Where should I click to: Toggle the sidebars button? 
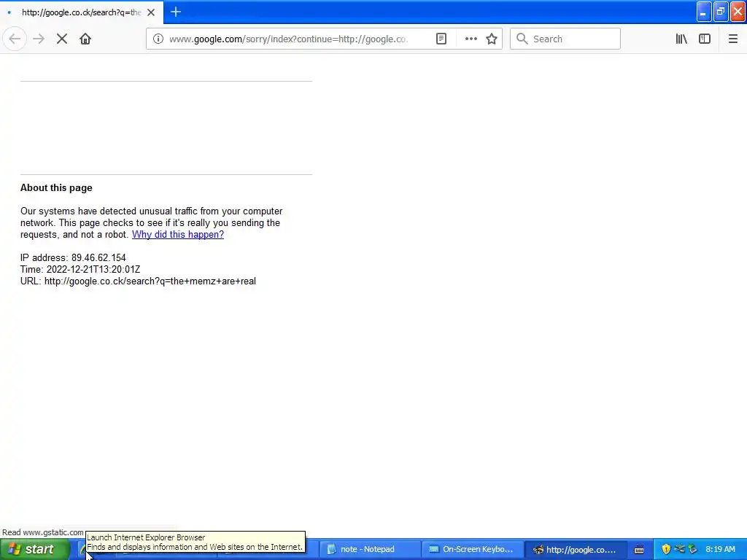(x=705, y=39)
